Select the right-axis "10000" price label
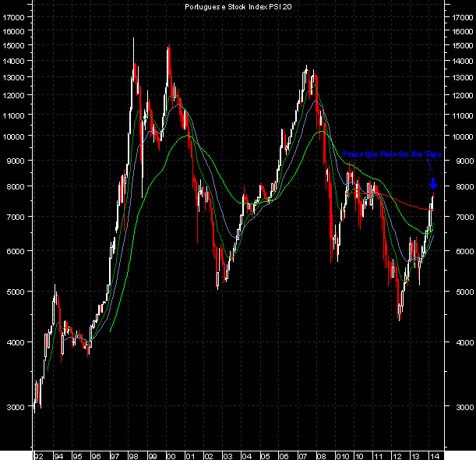Viewport: 476px width, 460px height. pyautogui.click(x=463, y=136)
